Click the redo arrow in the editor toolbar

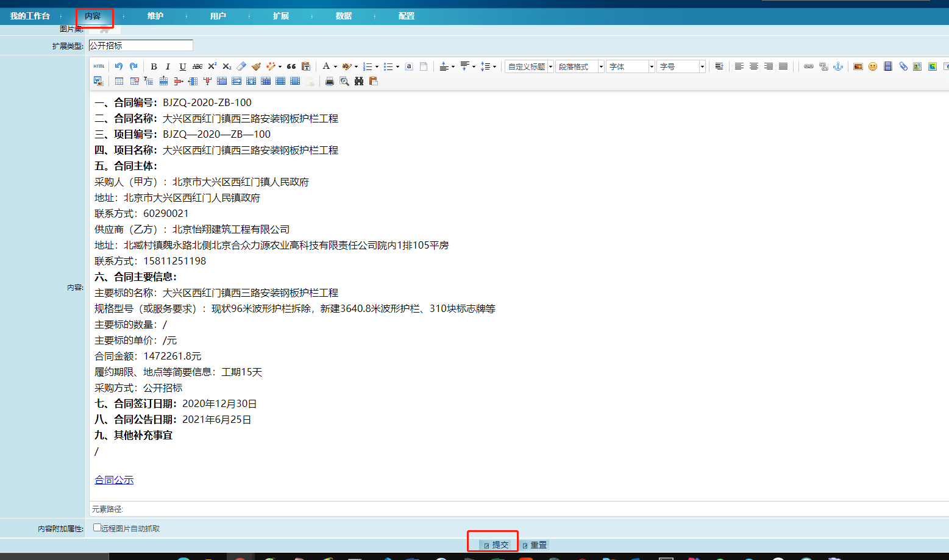[x=133, y=66]
